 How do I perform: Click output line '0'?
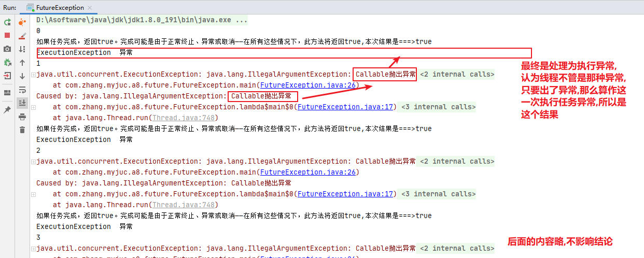click(38, 31)
